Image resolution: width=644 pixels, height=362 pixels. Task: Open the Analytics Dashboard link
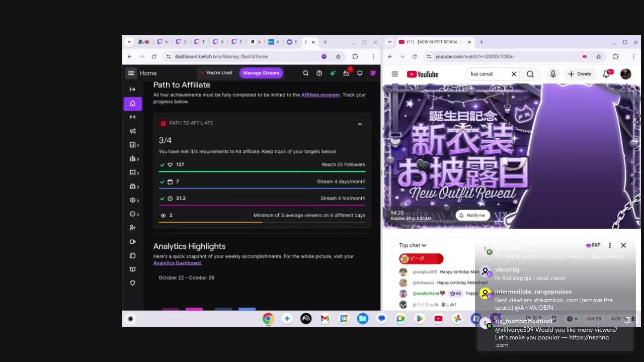pos(177,263)
